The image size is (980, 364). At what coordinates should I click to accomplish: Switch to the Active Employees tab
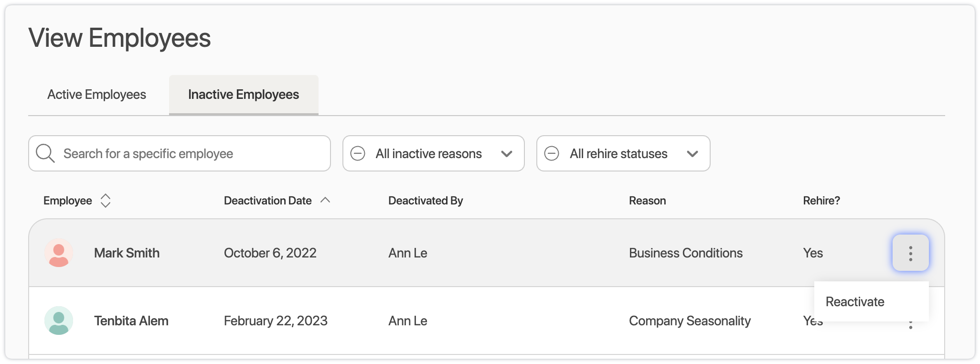tap(96, 95)
